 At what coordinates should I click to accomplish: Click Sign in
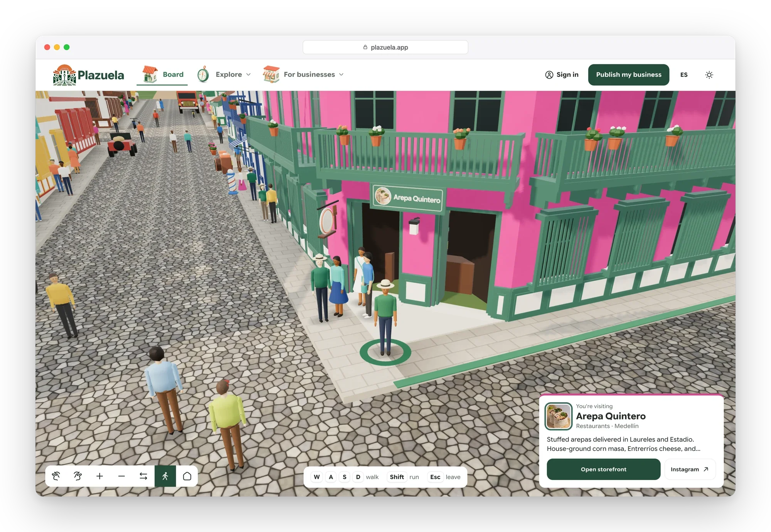pyautogui.click(x=562, y=75)
